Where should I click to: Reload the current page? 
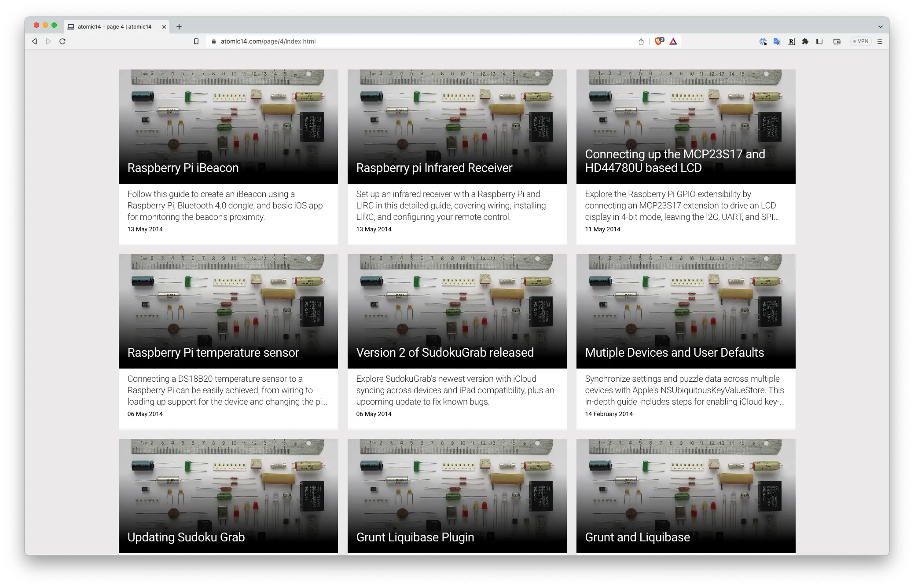(62, 41)
